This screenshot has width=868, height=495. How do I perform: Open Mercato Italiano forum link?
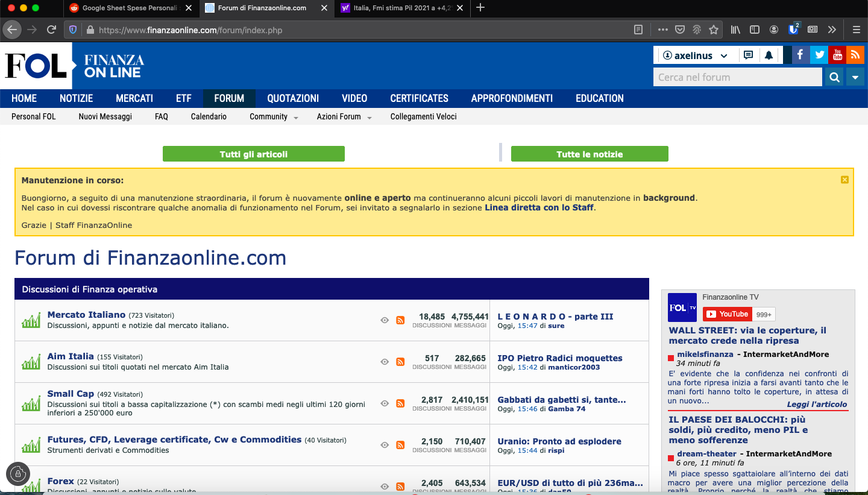(86, 315)
